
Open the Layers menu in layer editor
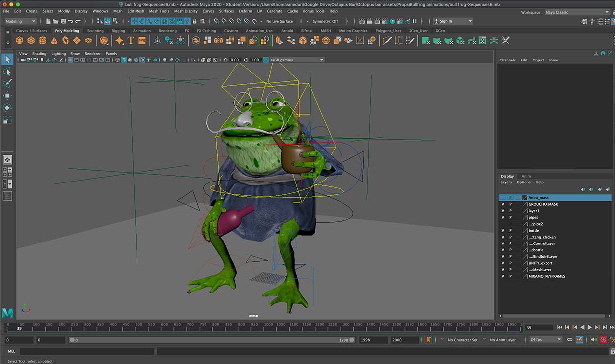point(506,182)
